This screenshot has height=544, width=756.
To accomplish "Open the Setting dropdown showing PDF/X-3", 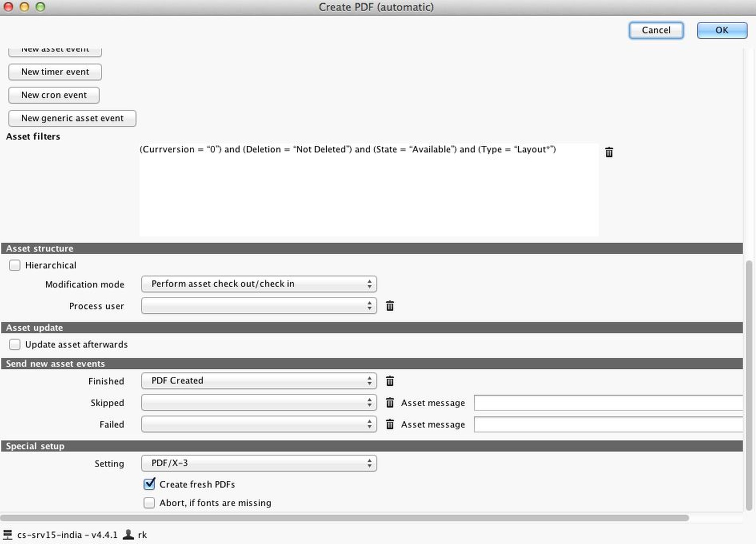I will [x=258, y=463].
